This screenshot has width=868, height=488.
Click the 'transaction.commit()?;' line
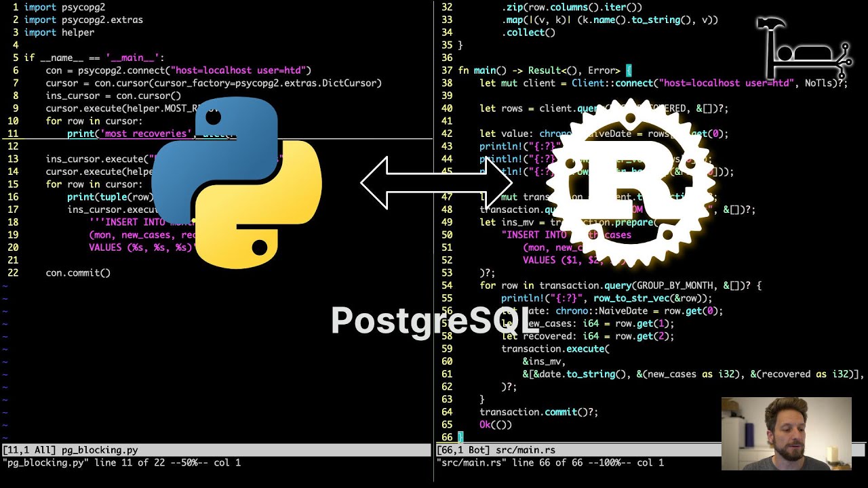coord(539,412)
